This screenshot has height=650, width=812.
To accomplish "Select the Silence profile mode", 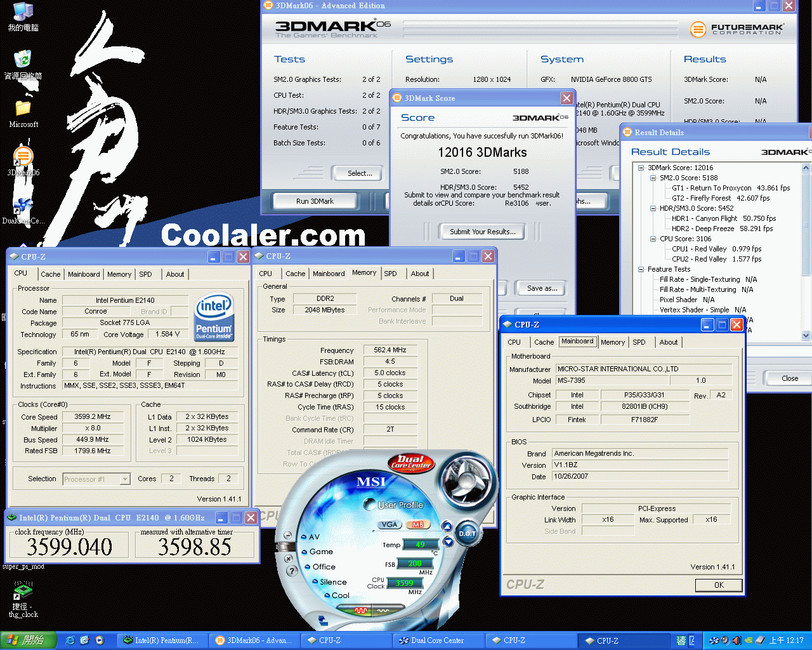I will pyautogui.click(x=329, y=582).
